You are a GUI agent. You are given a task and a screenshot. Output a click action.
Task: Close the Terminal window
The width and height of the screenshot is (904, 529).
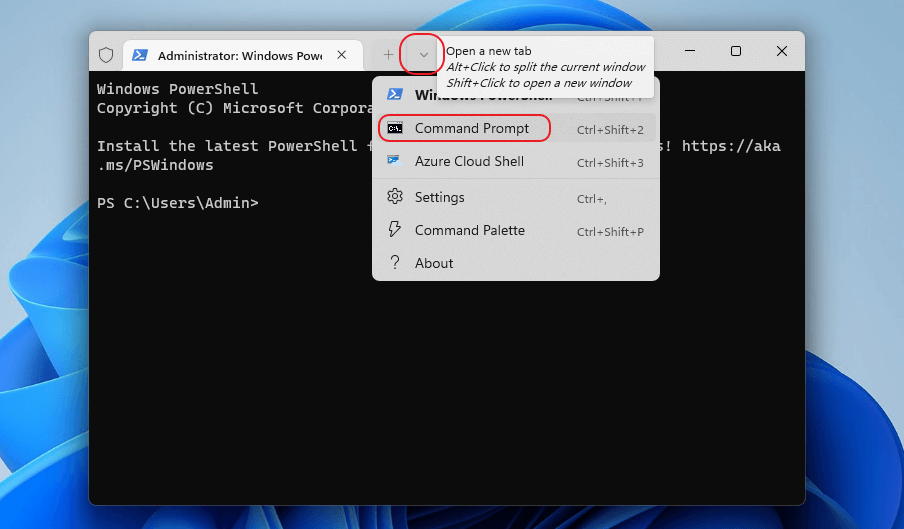[x=782, y=51]
